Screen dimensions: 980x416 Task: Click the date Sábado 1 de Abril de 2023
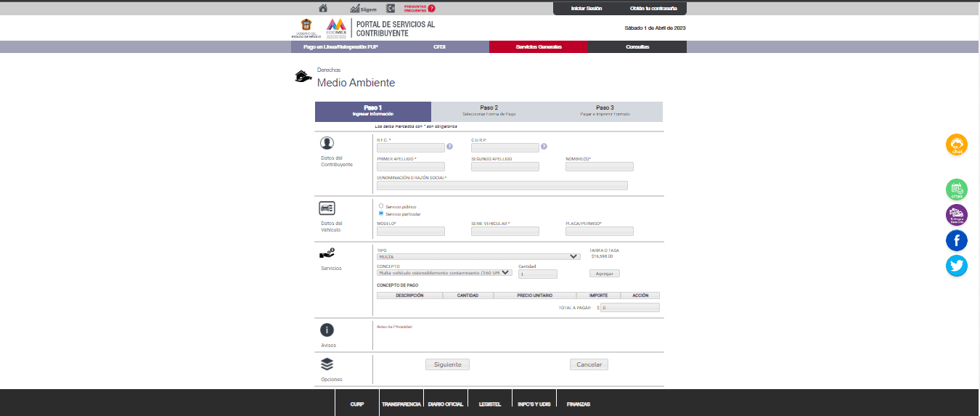656,28
